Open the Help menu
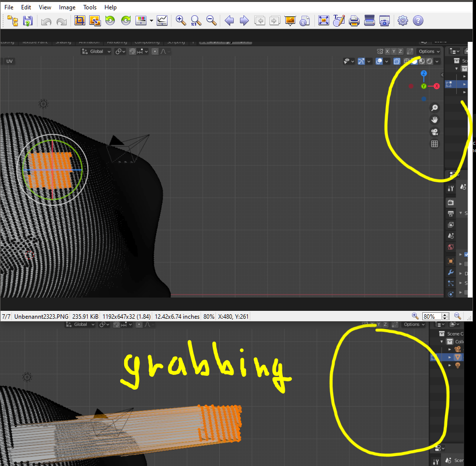The height and width of the screenshot is (466, 476). point(110,7)
